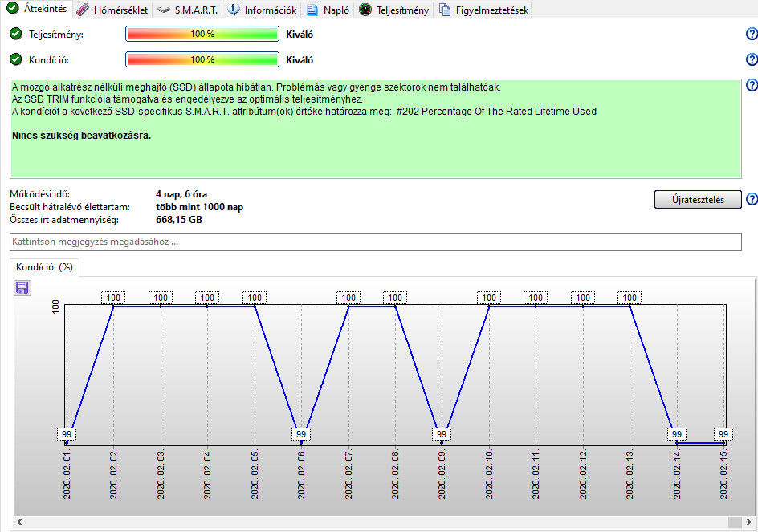Click the help icon next to Újratesztelés
Screen dimensions: 758x532
[x=752, y=199]
